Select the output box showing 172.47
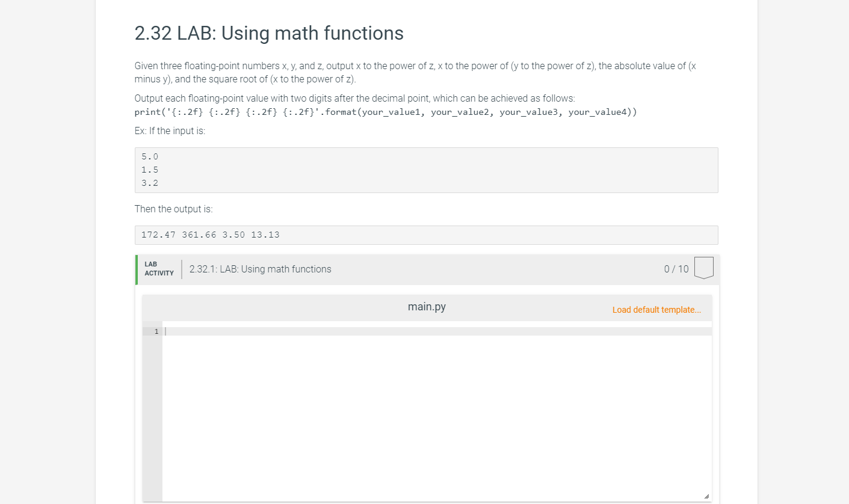The width and height of the screenshot is (849, 504). pyautogui.click(x=159, y=235)
